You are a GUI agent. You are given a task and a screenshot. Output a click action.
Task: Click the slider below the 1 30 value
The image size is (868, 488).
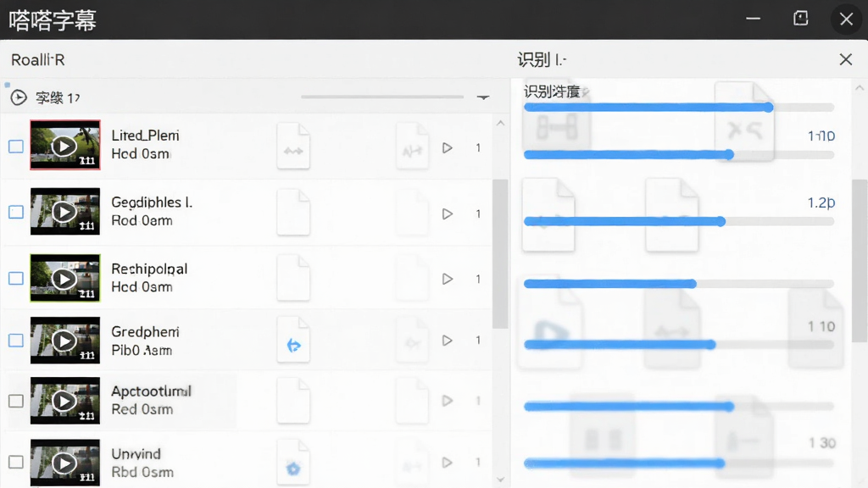click(679, 463)
